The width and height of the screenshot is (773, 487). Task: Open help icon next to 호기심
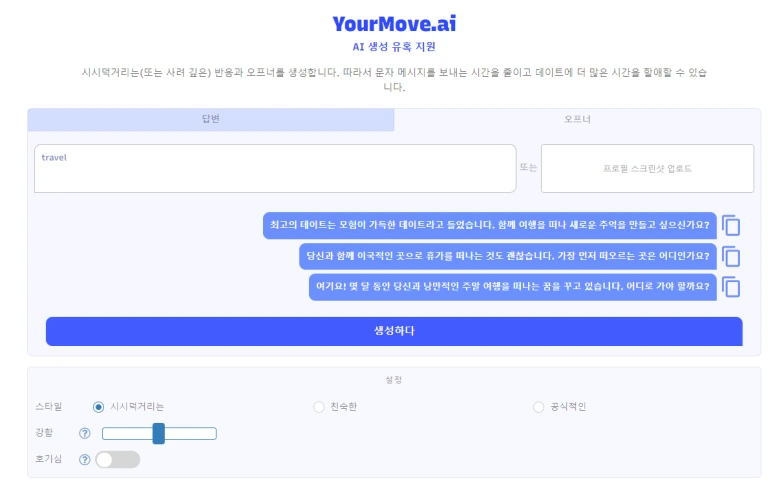(x=85, y=459)
